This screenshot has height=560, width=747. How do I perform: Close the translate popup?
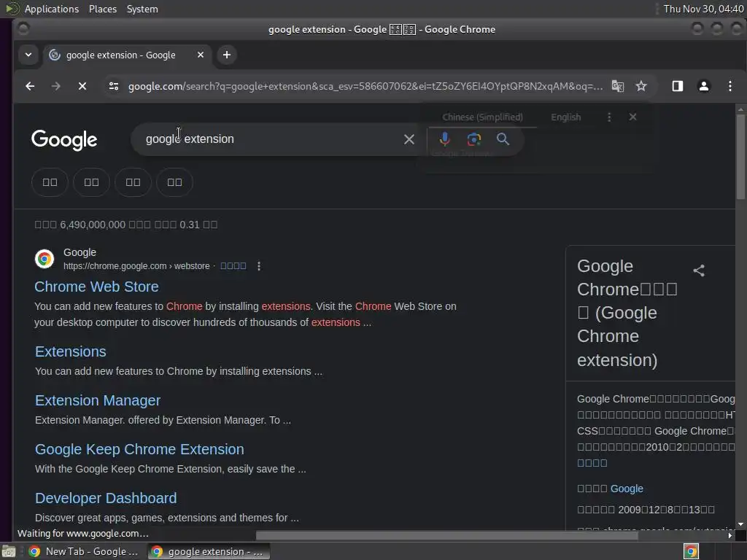point(632,117)
